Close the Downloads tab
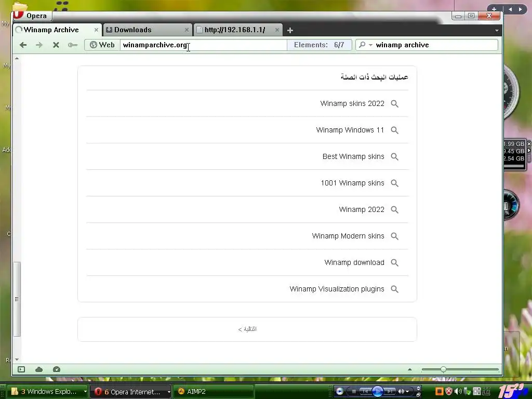The image size is (532, 399). coord(187,30)
